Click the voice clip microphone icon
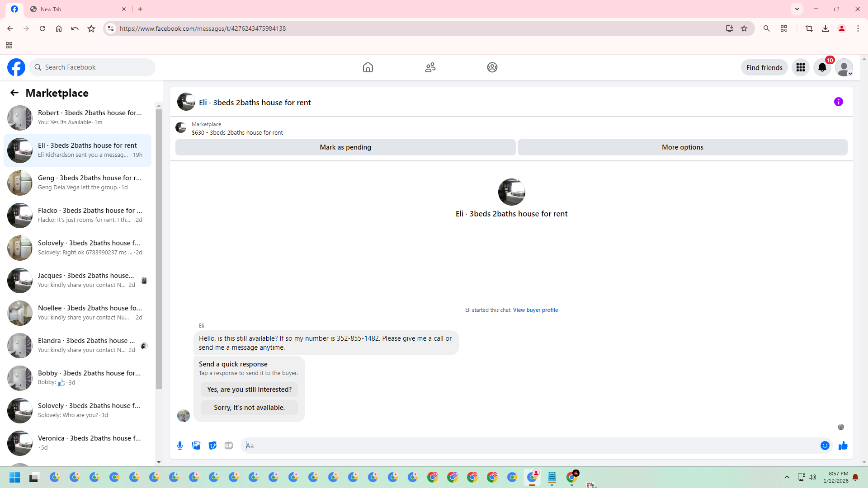 pos(180,446)
